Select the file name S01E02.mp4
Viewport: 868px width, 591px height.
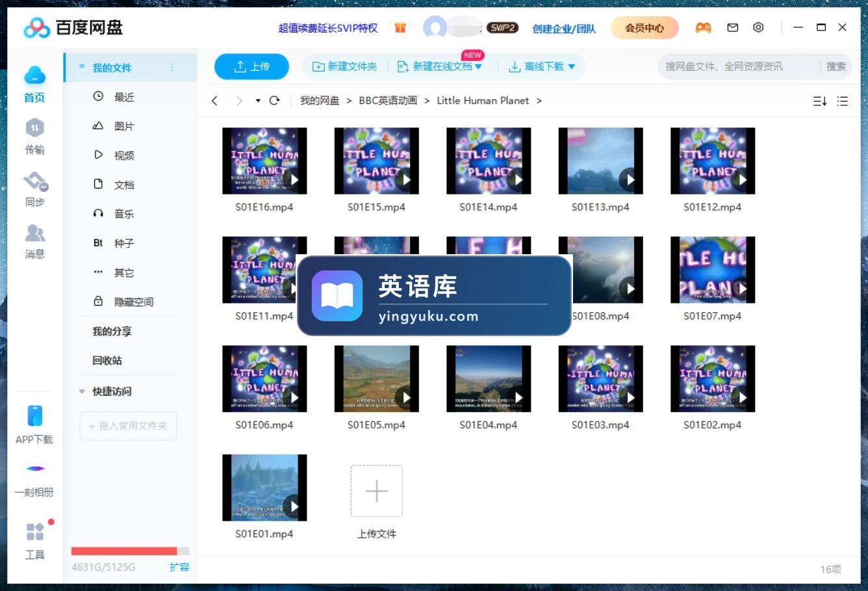click(x=713, y=425)
